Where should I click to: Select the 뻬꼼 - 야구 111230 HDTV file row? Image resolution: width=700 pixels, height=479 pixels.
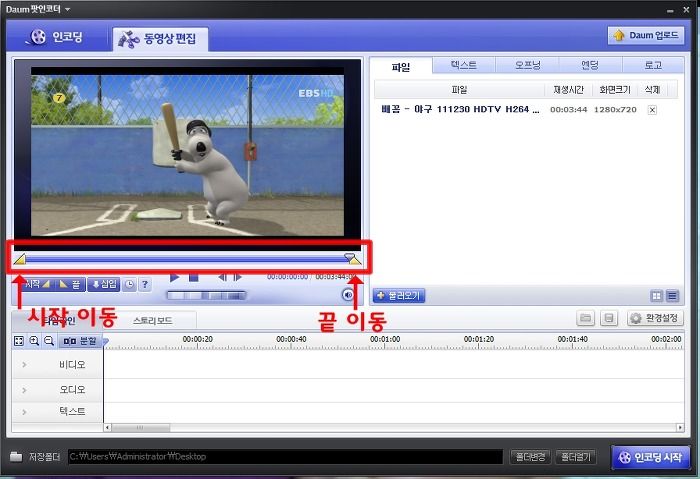526,109
